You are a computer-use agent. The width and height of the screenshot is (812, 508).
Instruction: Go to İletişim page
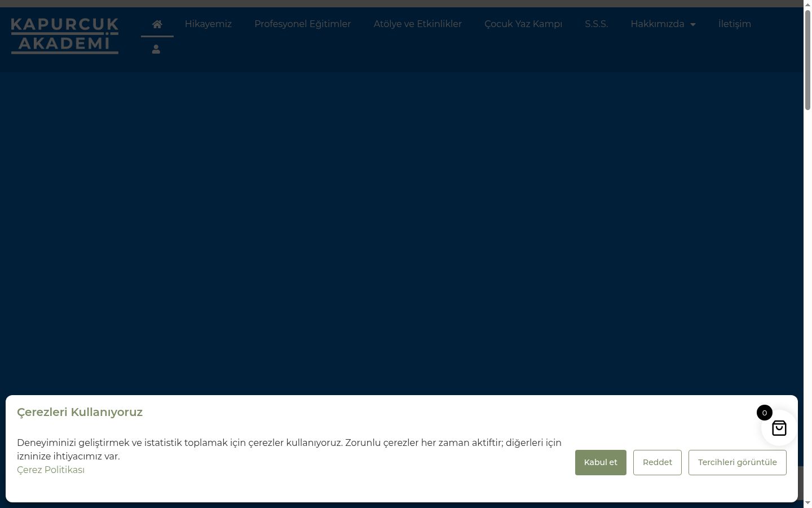(x=734, y=24)
